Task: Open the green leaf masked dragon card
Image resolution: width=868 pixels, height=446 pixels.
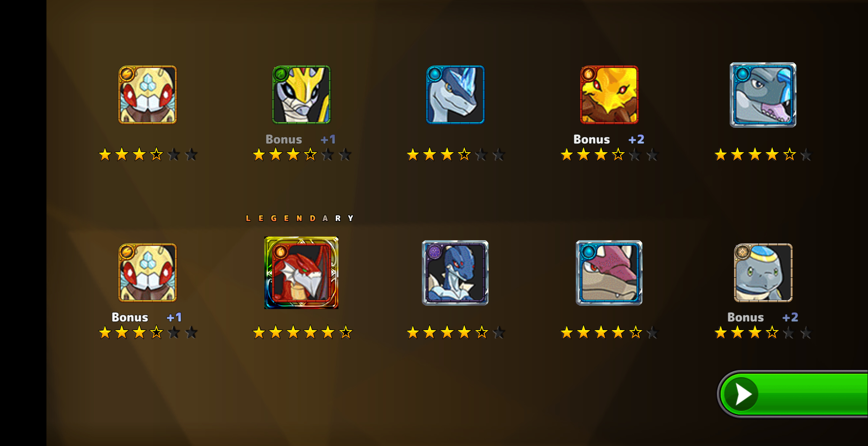Action: tap(301, 95)
